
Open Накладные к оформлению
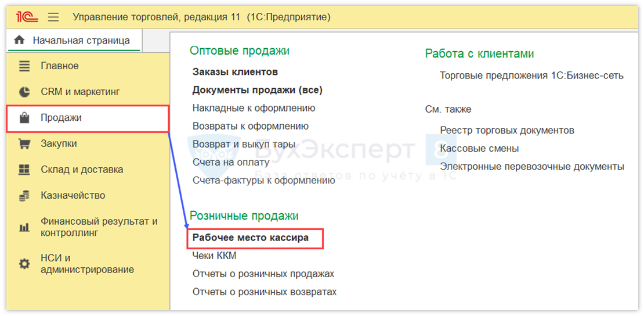pyautogui.click(x=254, y=108)
